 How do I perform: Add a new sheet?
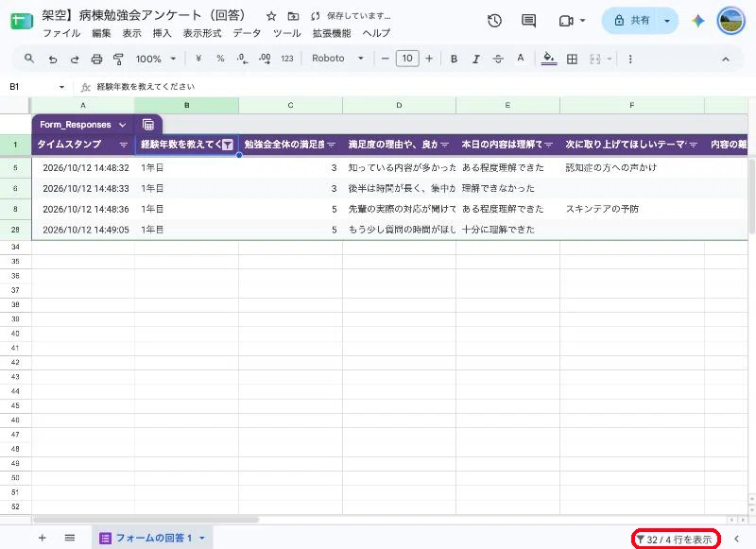tap(42, 538)
